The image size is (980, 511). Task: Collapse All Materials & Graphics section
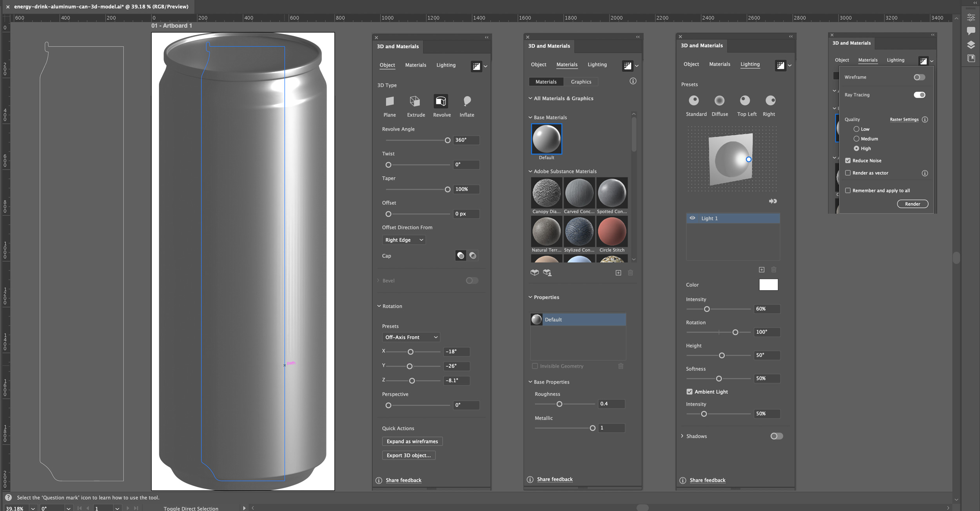(530, 98)
